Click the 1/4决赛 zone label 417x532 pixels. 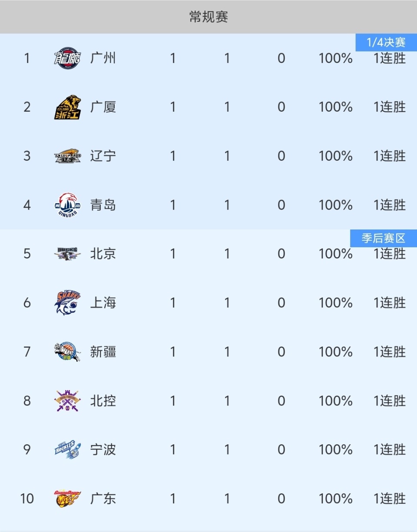click(x=386, y=43)
